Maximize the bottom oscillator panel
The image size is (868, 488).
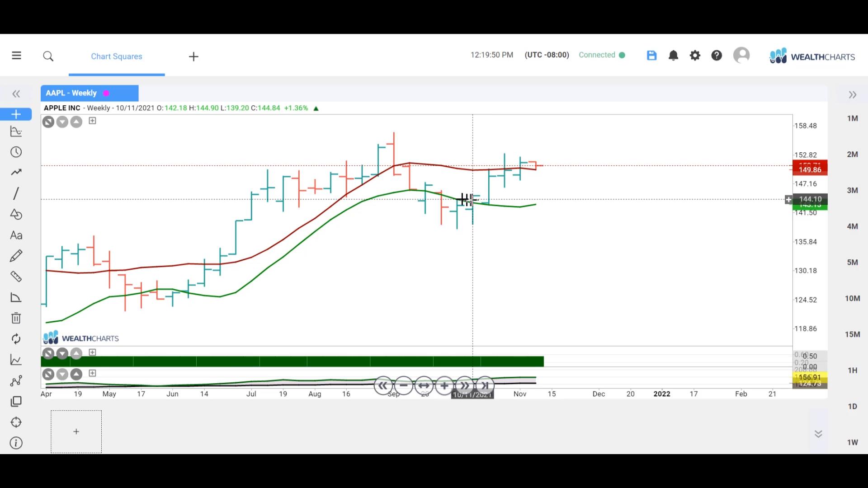point(92,373)
